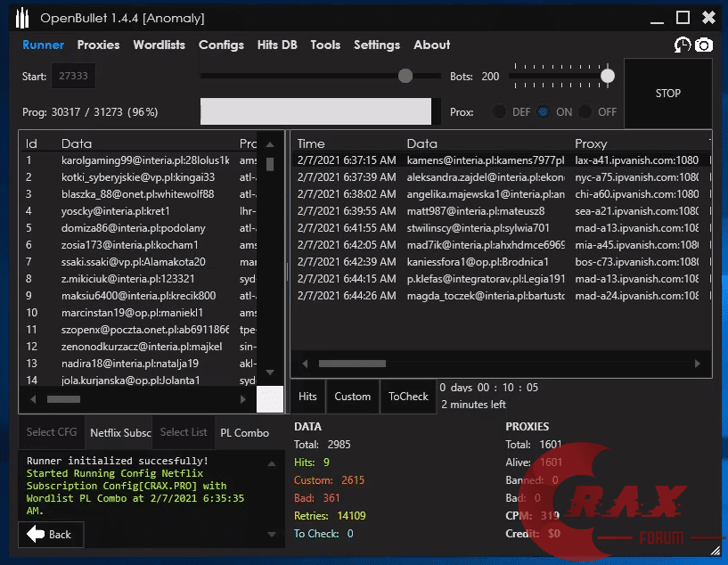Open the runner history clock icon

pos(682,45)
